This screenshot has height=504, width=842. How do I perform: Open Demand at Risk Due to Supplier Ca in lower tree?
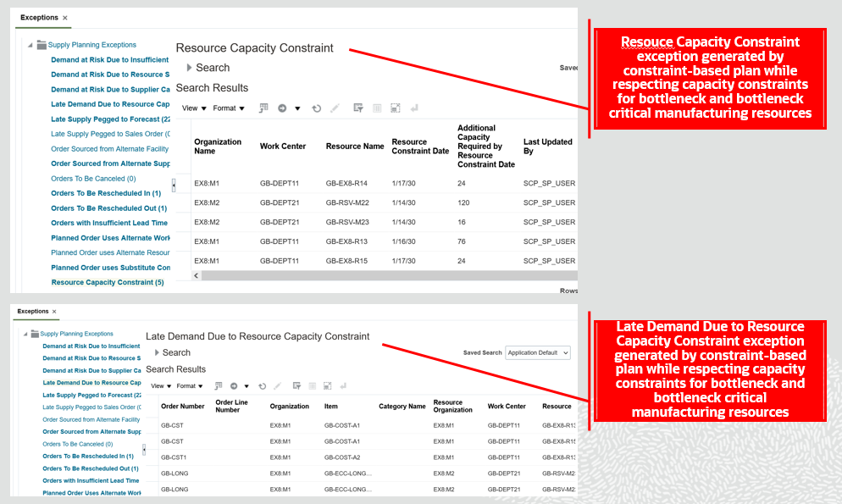click(x=91, y=370)
